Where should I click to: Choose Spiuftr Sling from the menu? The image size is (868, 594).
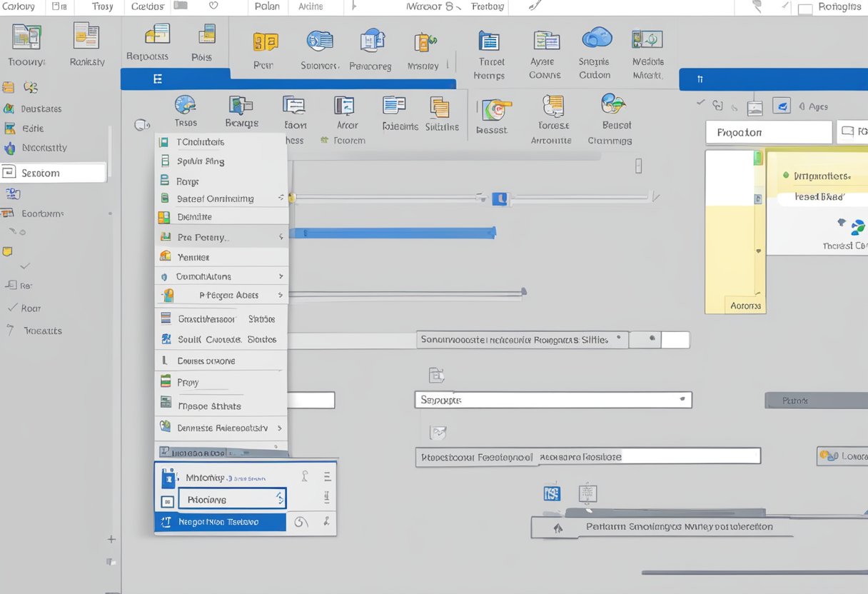pyautogui.click(x=201, y=161)
